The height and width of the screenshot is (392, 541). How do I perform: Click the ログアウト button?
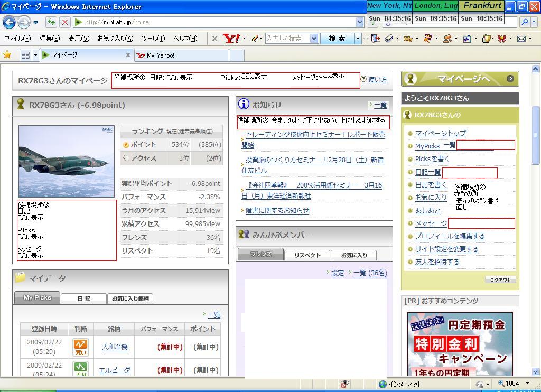pos(500,280)
